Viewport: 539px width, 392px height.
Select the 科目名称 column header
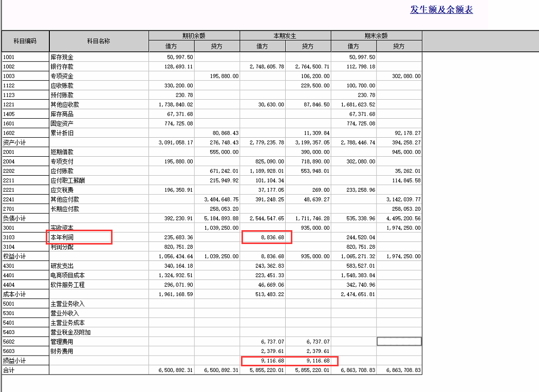coord(99,41)
